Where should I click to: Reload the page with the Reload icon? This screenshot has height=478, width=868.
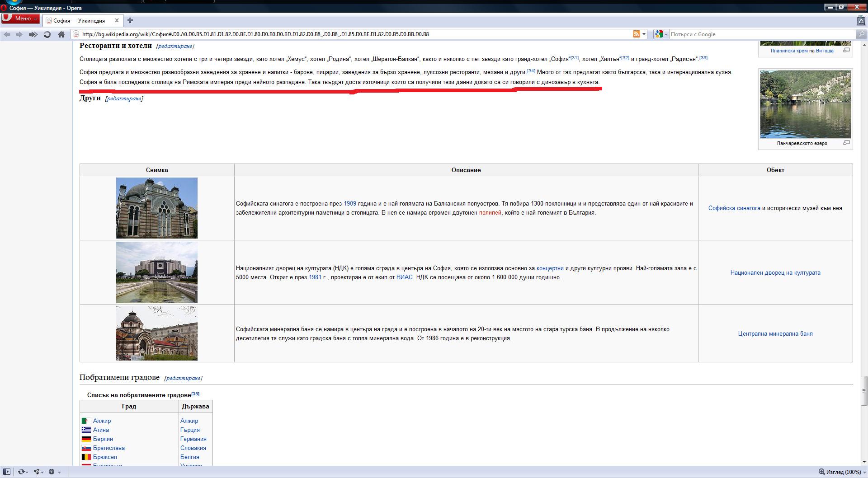(47, 34)
